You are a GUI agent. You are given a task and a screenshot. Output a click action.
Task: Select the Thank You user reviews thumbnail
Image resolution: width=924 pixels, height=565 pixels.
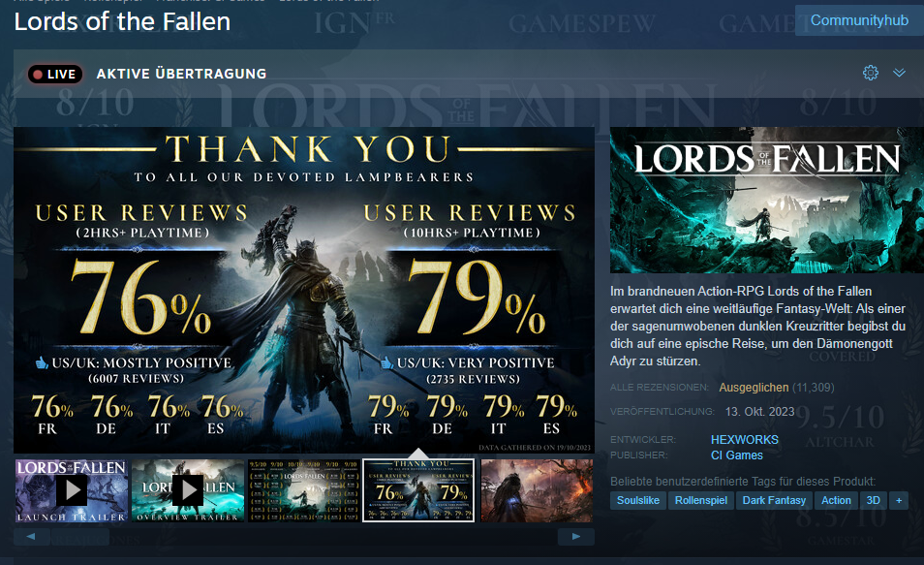click(418, 490)
